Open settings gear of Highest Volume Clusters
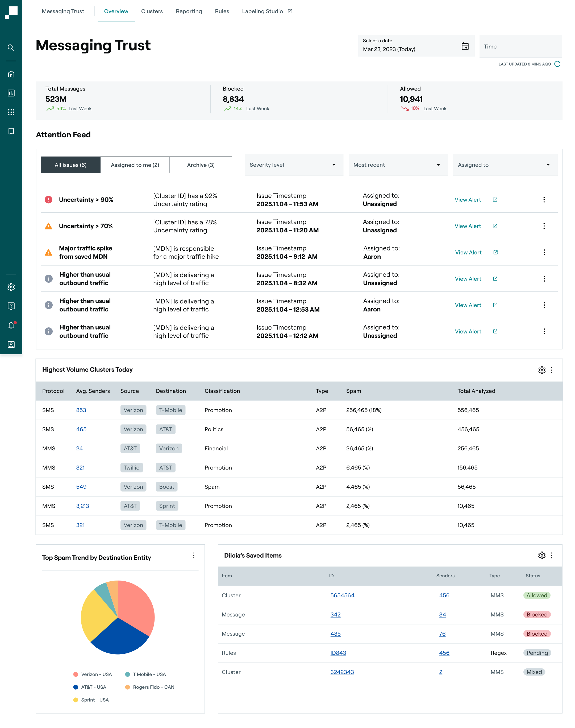The width and height of the screenshot is (575, 728). 542,370
